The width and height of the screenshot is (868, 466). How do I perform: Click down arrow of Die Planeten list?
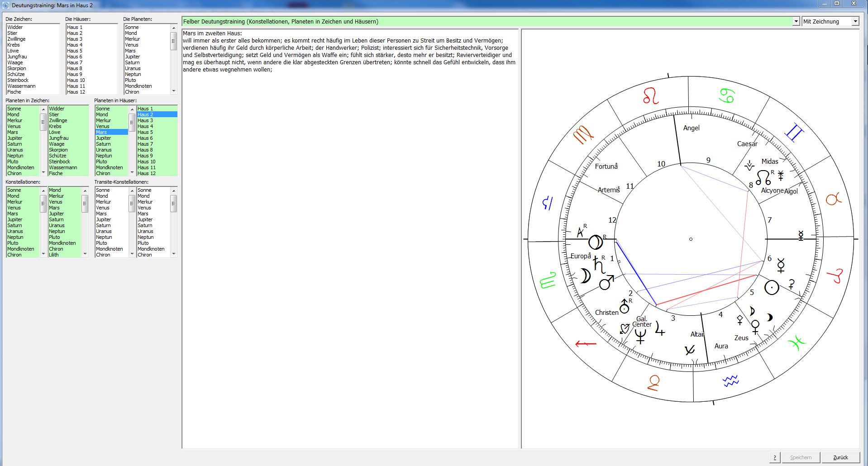tap(173, 91)
